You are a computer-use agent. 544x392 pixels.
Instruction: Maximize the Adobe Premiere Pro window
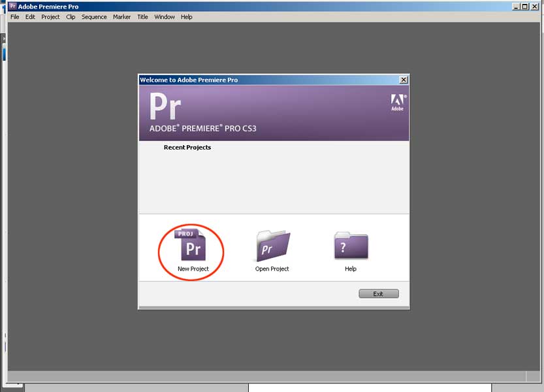click(525, 7)
